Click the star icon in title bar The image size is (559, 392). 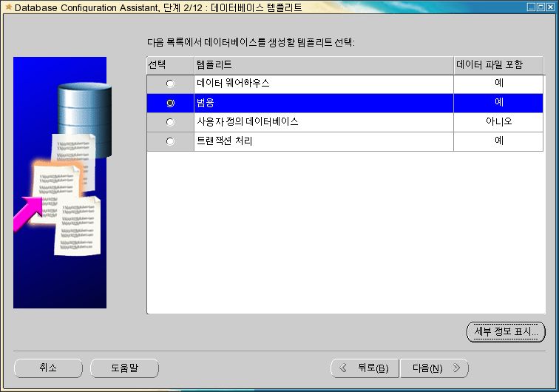pos(9,7)
